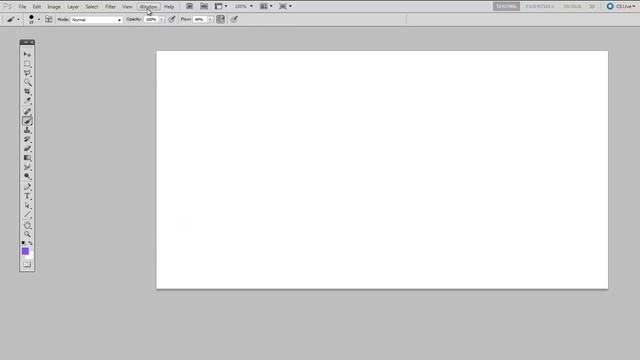Click the highlighted active workspace button
Image resolution: width=640 pixels, height=360 pixels.
click(506, 7)
